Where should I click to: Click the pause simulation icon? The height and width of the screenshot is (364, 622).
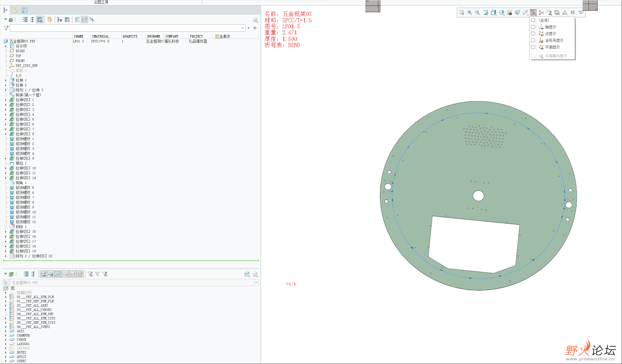573,13
